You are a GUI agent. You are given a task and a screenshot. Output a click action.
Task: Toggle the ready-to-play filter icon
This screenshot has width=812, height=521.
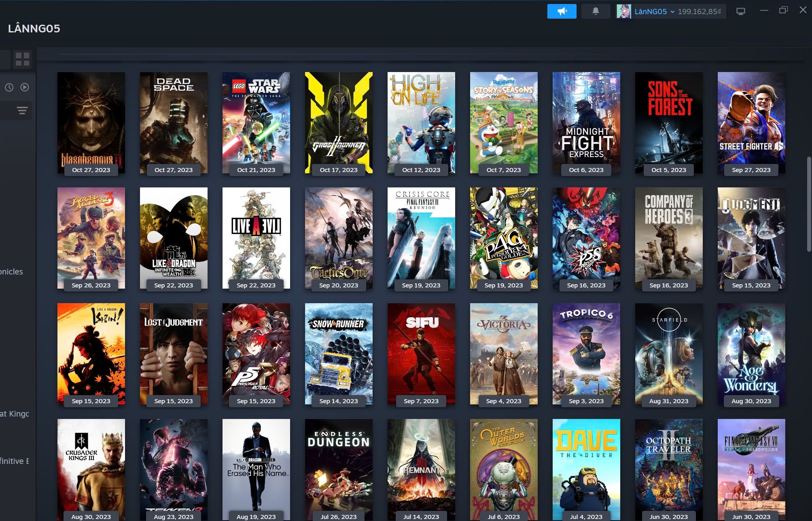25,87
